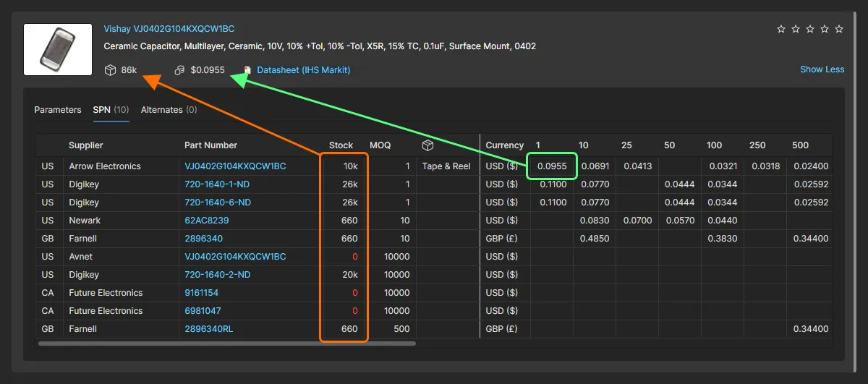
Task: Click the packaging box column header icon
Action: click(428, 145)
